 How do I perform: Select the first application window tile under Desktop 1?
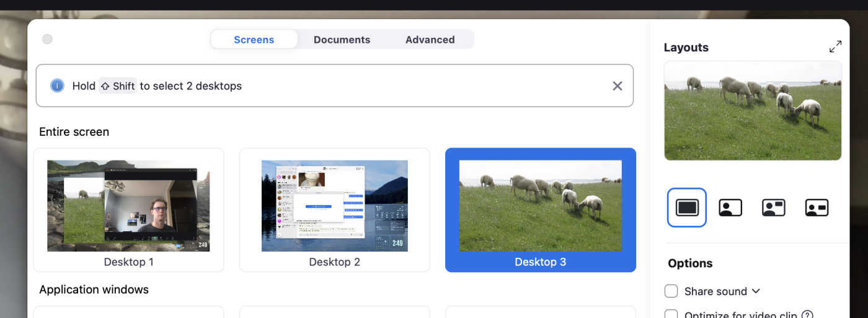click(128, 312)
